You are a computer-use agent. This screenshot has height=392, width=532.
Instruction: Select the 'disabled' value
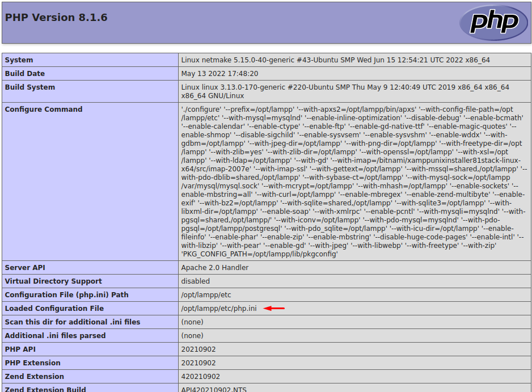[196, 281]
